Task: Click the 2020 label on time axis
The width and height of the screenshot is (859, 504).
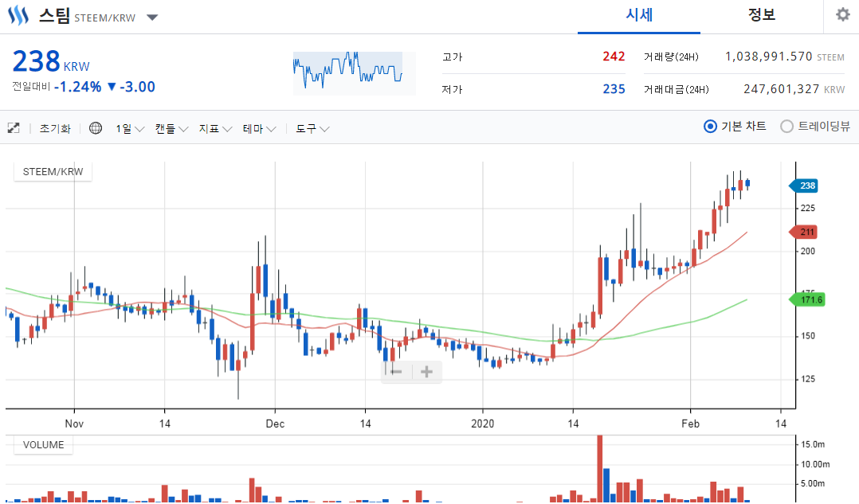Action: pos(483,424)
